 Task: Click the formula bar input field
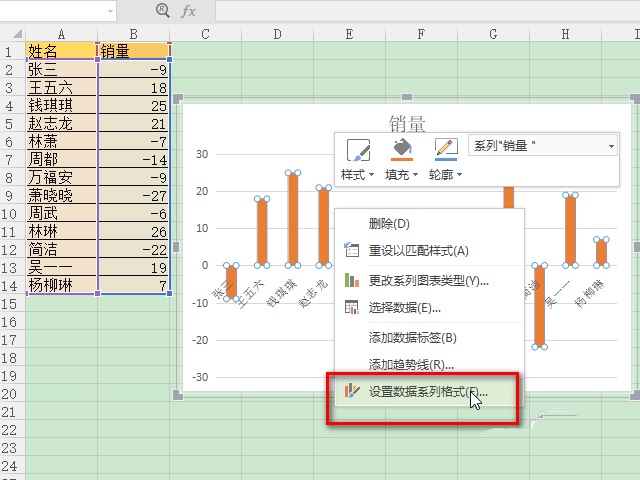click(x=420, y=10)
